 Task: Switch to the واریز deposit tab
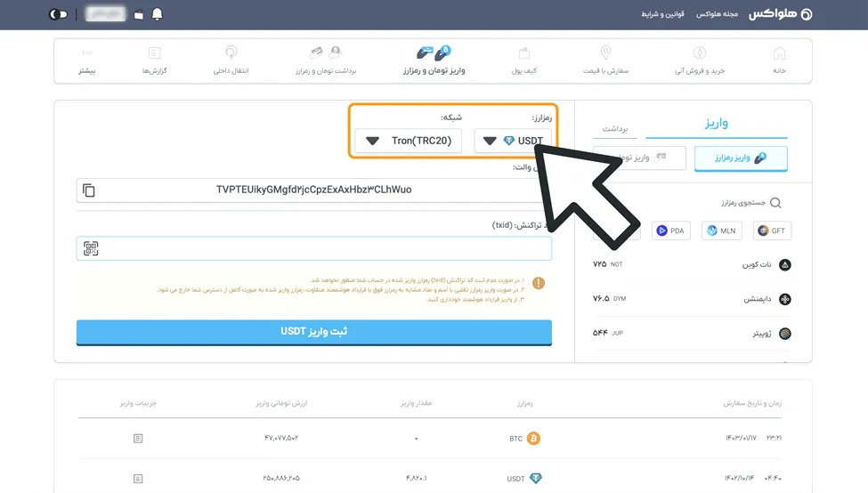coord(717,124)
